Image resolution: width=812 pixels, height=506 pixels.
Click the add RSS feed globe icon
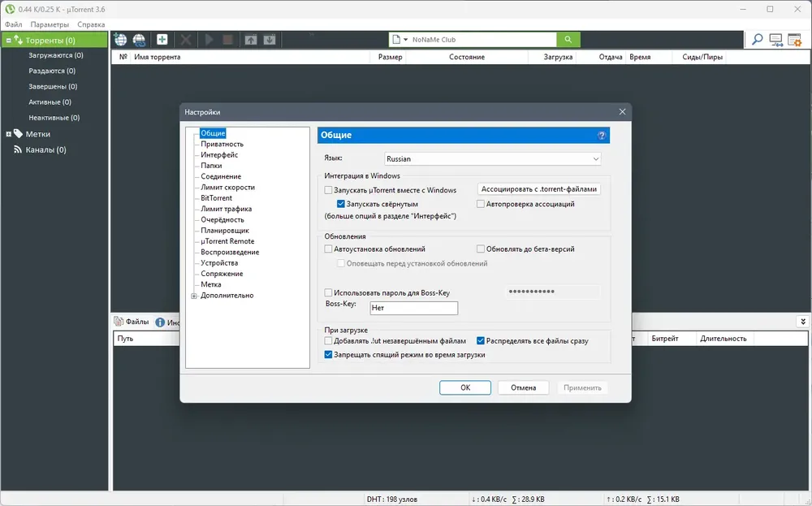[140, 39]
